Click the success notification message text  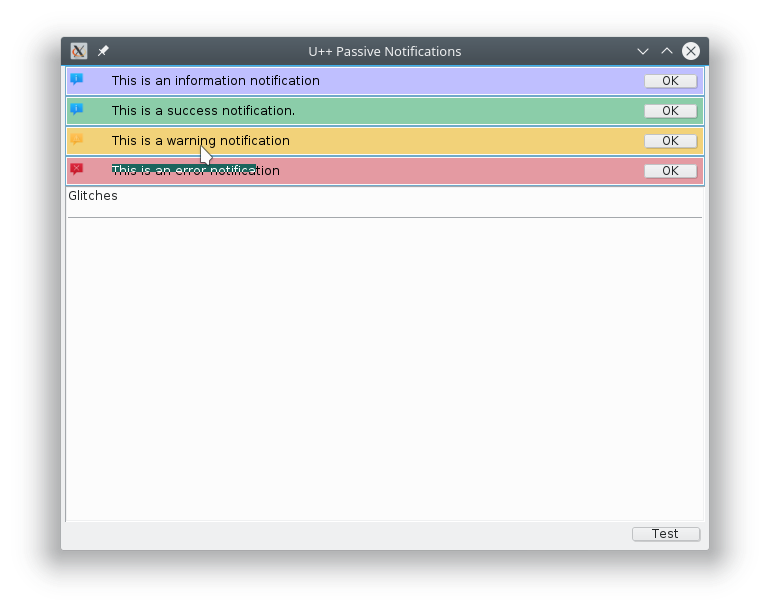(203, 111)
